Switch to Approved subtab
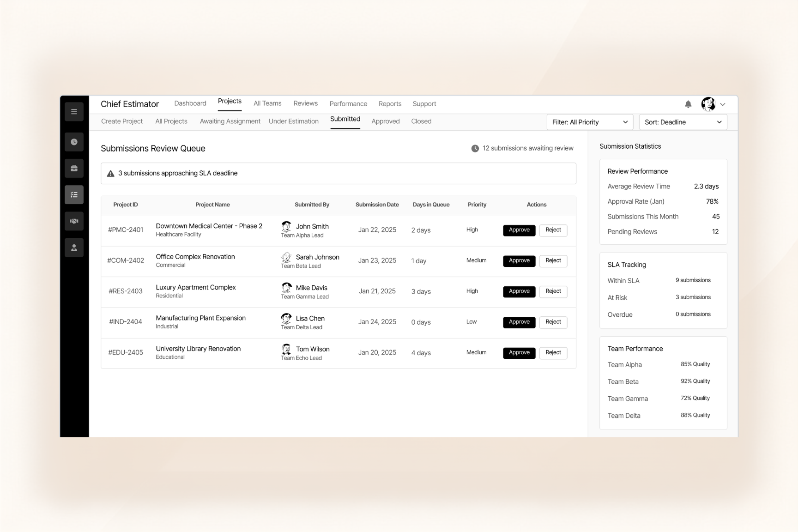This screenshot has width=798, height=532. point(386,121)
